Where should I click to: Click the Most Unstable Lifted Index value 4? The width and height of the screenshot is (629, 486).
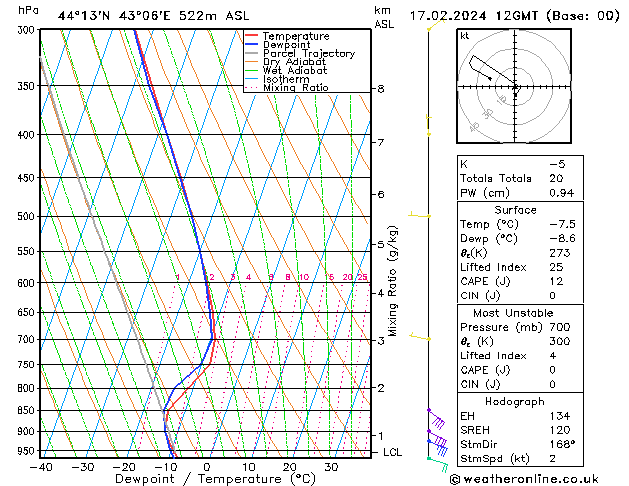[553, 356]
